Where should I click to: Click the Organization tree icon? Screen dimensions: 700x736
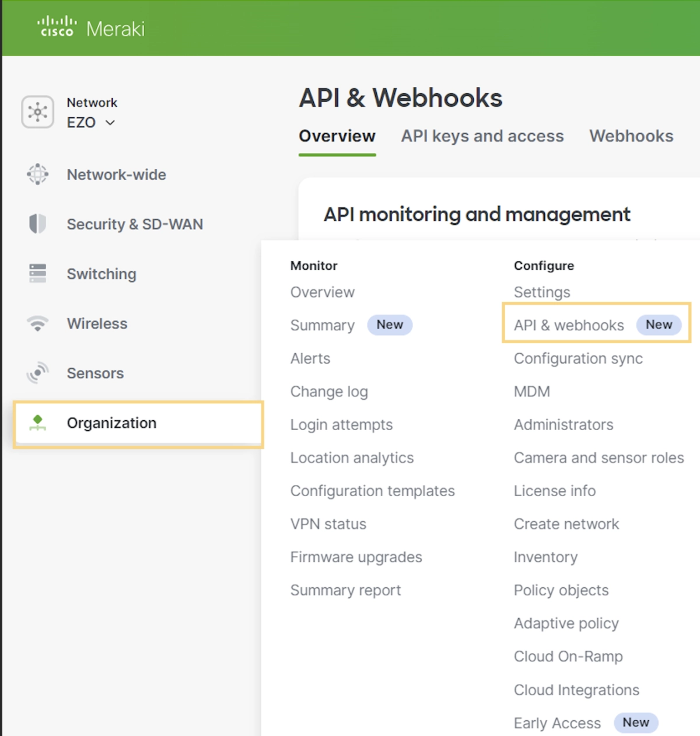tap(37, 423)
